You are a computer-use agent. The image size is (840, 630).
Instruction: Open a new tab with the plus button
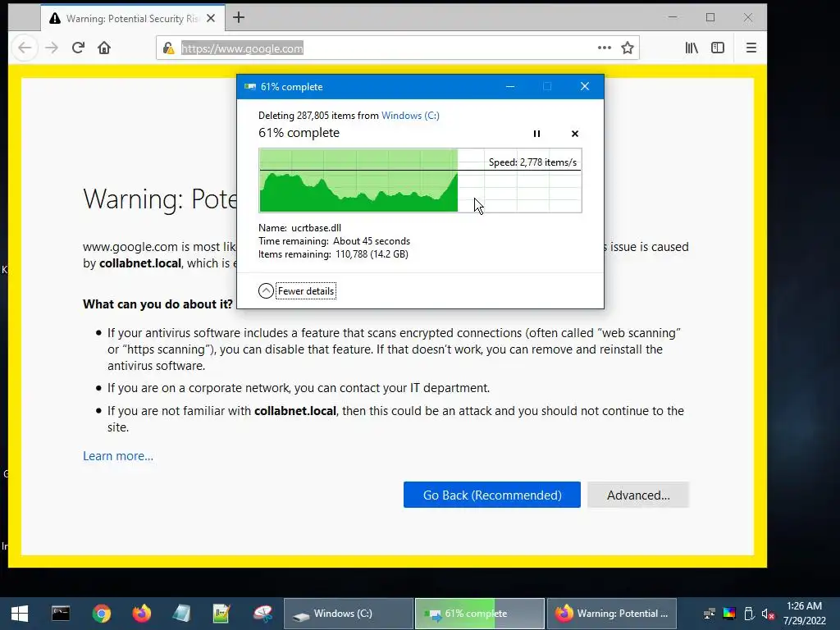pyautogui.click(x=239, y=18)
